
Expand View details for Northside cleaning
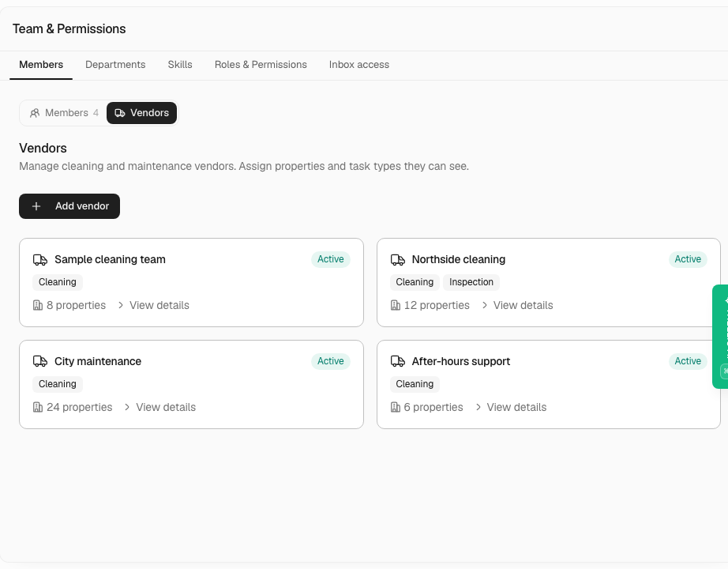(x=517, y=305)
